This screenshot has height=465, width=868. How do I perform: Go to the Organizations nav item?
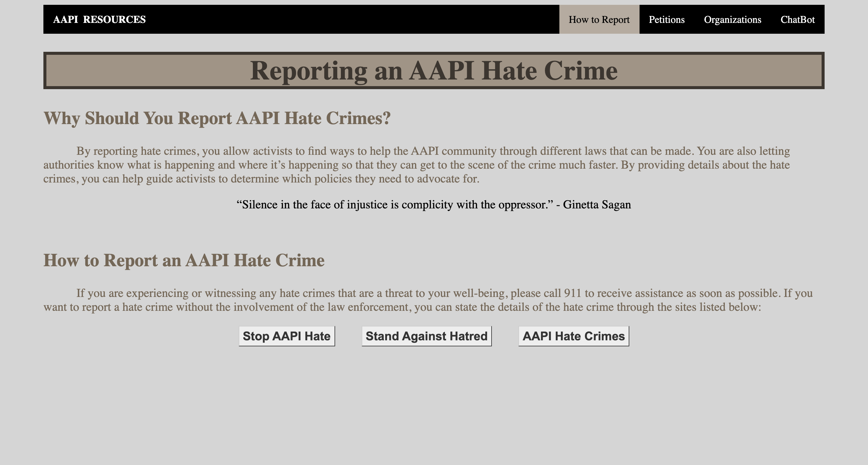pyautogui.click(x=733, y=20)
